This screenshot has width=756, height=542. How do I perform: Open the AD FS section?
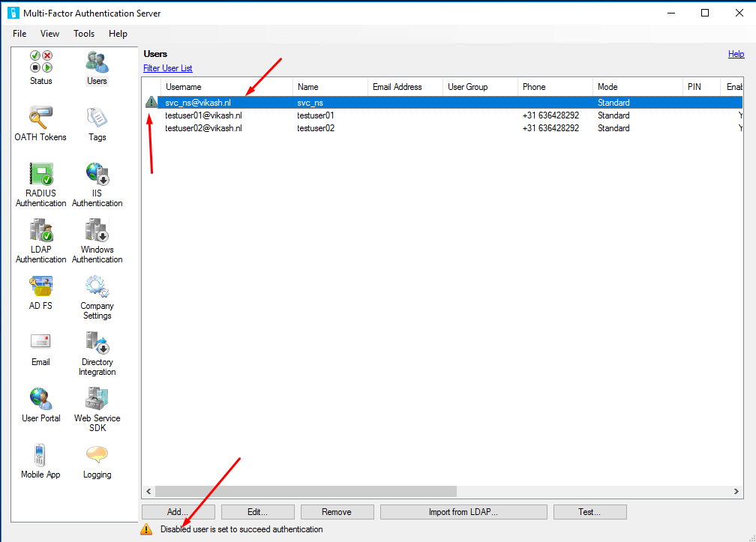click(40, 286)
